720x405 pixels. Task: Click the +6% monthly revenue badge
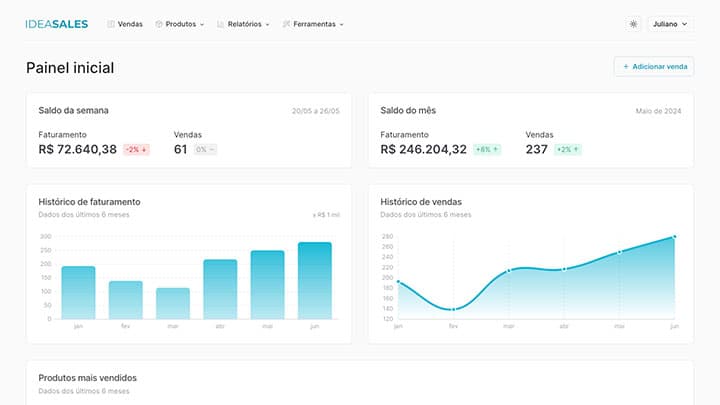(487, 150)
